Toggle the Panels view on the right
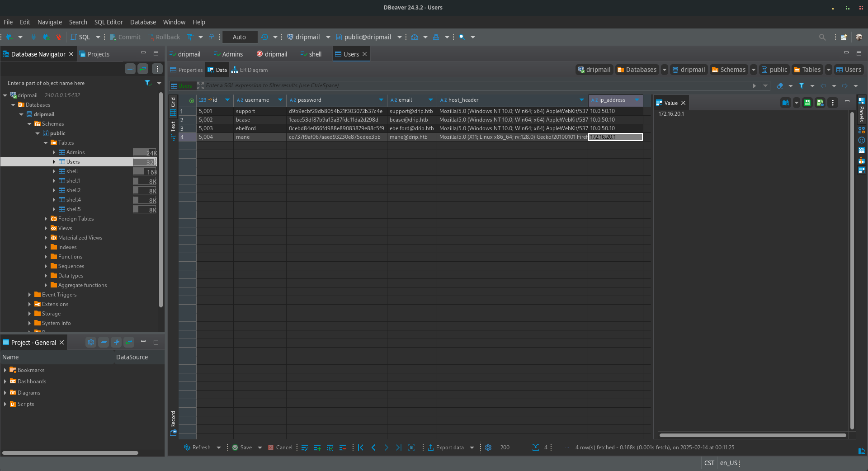The height and width of the screenshot is (471, 868). coord(862,108)
